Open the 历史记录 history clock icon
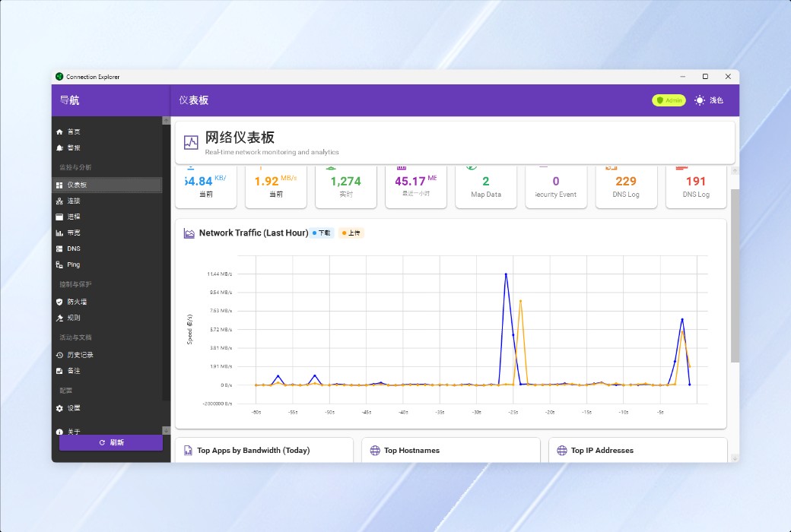 (59, 355)
